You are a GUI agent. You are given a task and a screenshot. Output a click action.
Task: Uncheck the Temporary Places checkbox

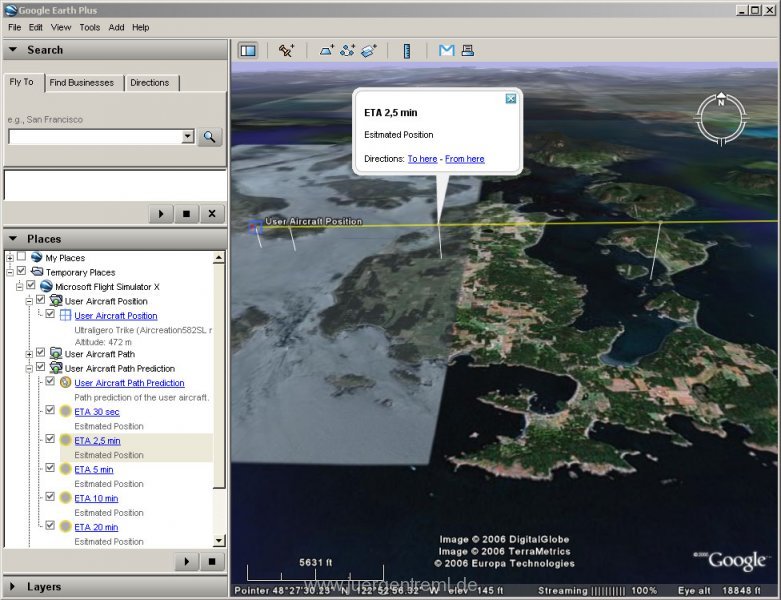click(21, 271)
